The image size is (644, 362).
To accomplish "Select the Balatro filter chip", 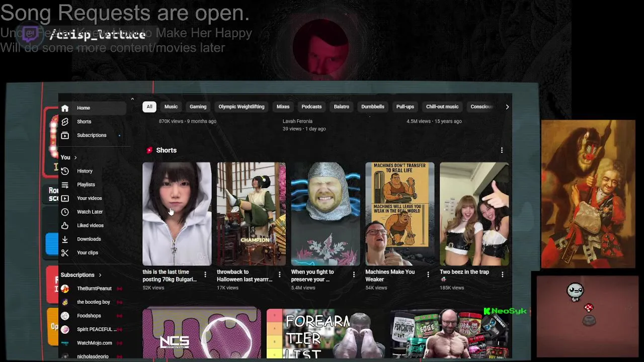I will point(341,107).
